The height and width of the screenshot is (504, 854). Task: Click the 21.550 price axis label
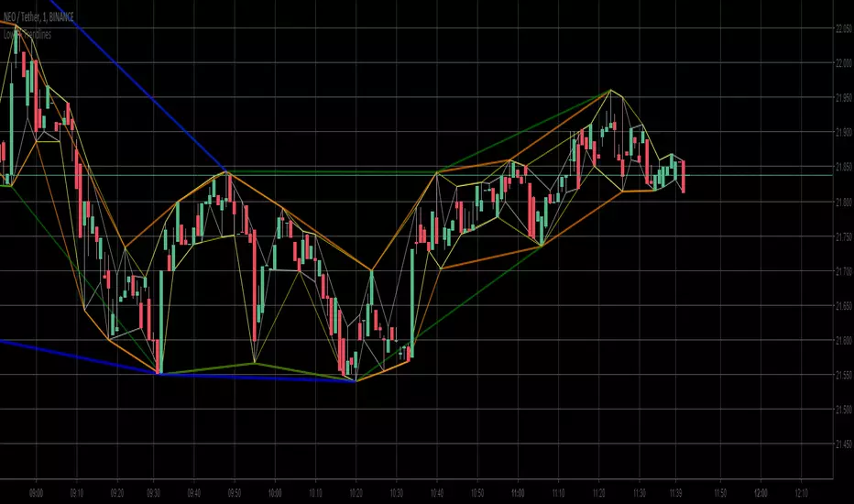click(844, 375)
